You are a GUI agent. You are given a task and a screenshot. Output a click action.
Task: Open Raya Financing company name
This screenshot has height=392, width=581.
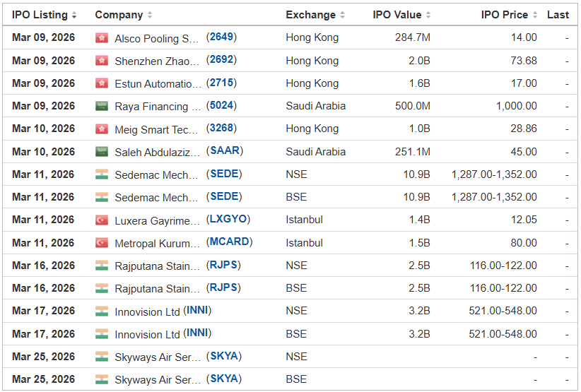pyautogui.click(x=158, y=107)
